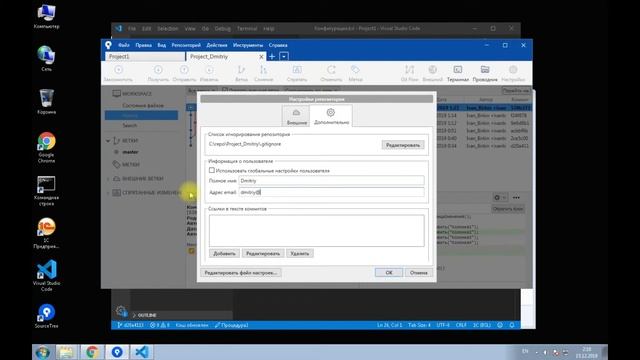Open the Правка menu in SourceTree
640x360 pixels.
144,45
